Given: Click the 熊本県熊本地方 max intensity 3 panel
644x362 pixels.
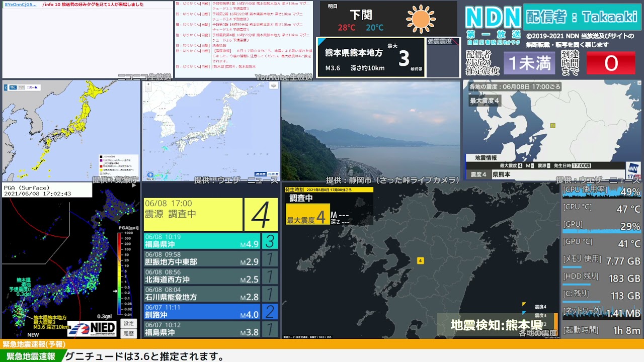Looking at the screenshot, I should tap(371, 58).
